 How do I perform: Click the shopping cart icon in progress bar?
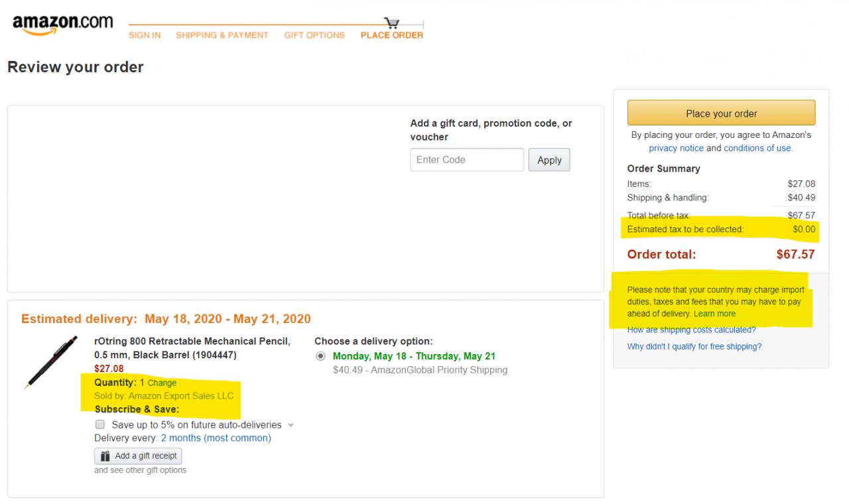pyautogui.click(x=391, y=23)
